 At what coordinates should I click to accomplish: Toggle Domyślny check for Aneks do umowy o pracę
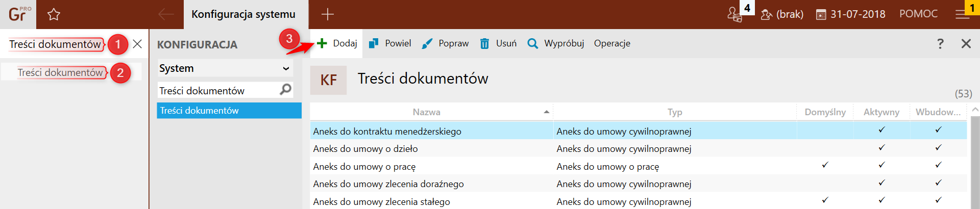pos(825,165)
